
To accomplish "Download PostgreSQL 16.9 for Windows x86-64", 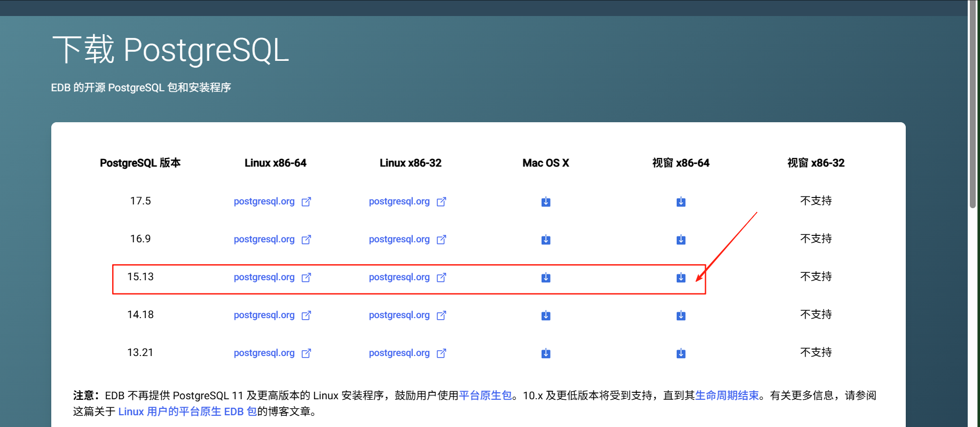I will (x=681, y=240).
